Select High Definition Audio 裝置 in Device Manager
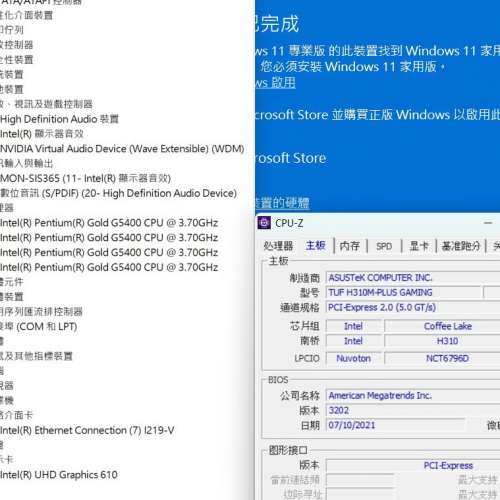Viewport: 500px width, 500px height. pos(59,119)
